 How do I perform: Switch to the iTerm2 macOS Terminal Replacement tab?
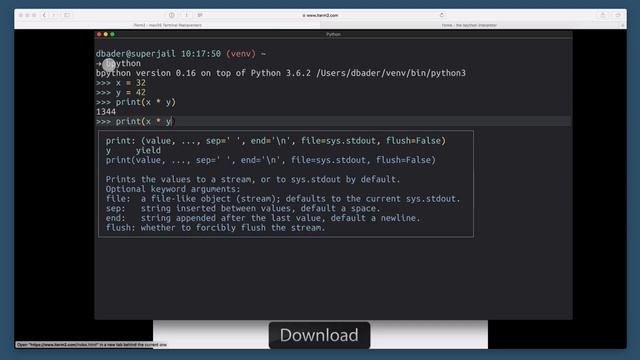point(168,25)
